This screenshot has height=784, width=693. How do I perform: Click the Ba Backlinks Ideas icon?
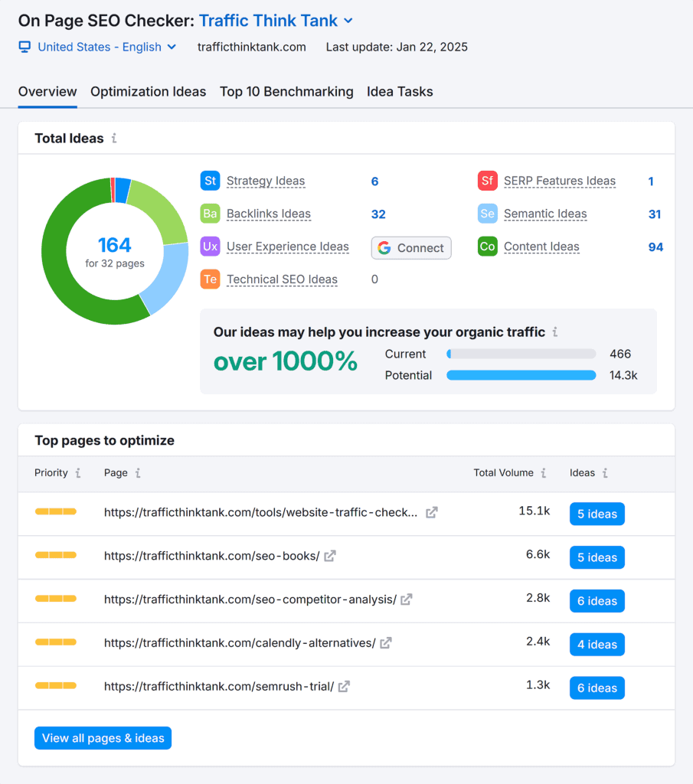pyautogui.click(x=210, y=214)
